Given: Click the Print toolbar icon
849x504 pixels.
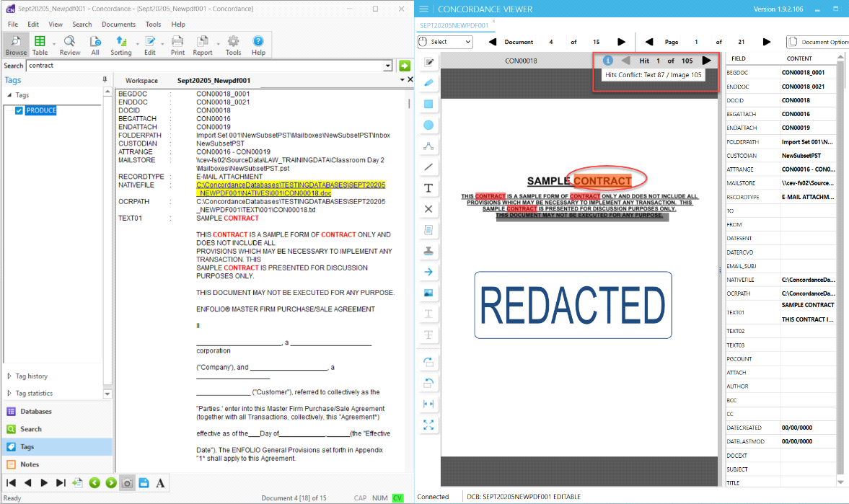Looking at the screenshot, I should point(177,45).
